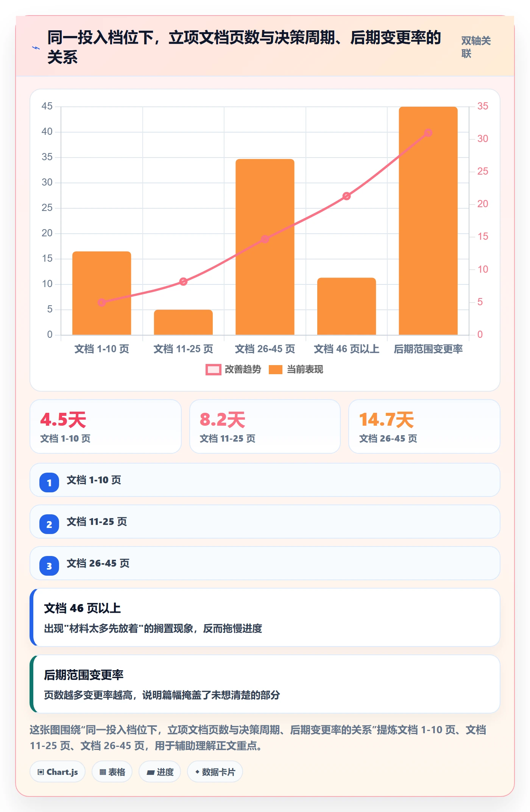Open the 文档 46 页以上 note card
530x812 pixels.
[265, 617]
